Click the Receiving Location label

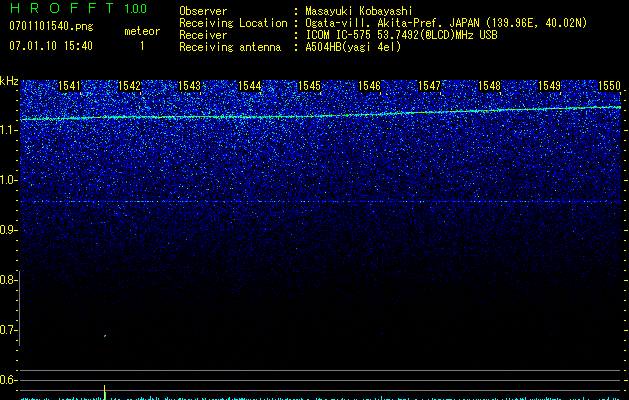pos(233,23)
